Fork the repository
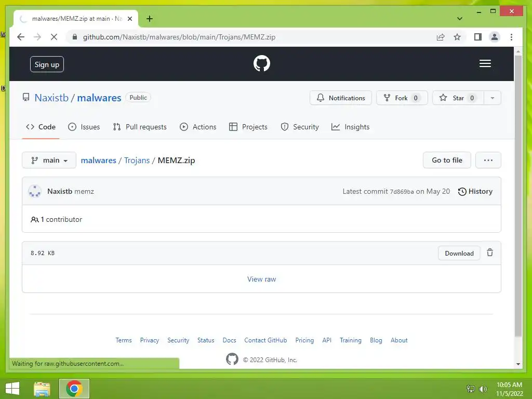This screenshot has width=532, height=399. click(x=402, y=98)
